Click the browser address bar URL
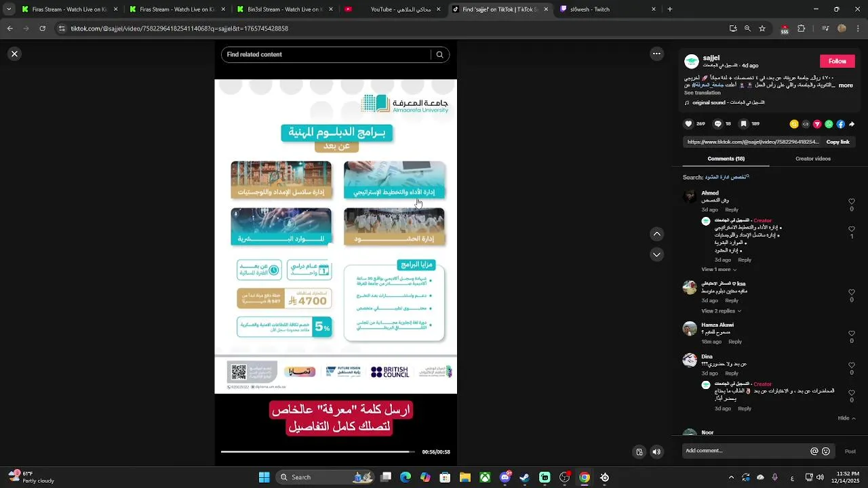 [180, 28]
